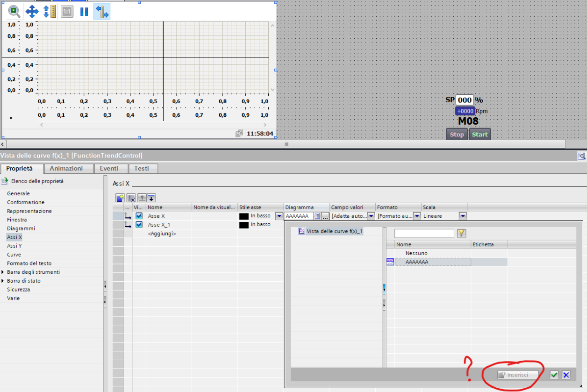The height and width of the screenshot is (392, 587).
Task: Cancel the dialog with the blue X
Action: 566,375
